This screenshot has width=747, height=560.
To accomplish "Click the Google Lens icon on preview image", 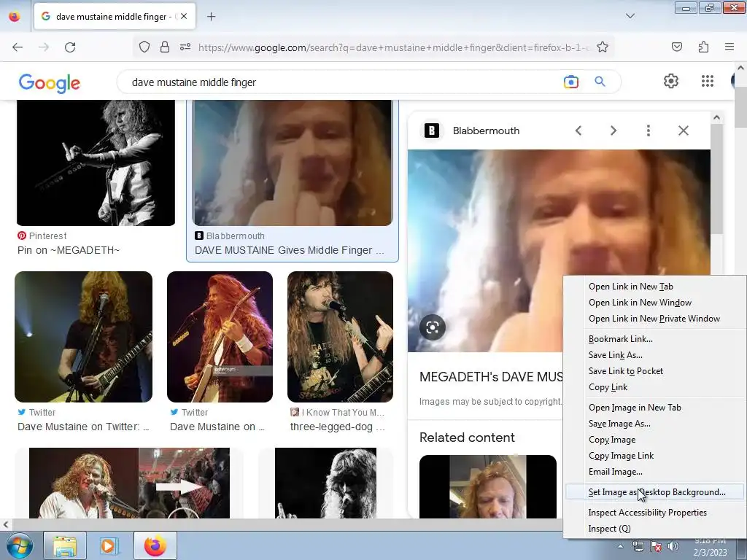I will click(x=432, y=327).
